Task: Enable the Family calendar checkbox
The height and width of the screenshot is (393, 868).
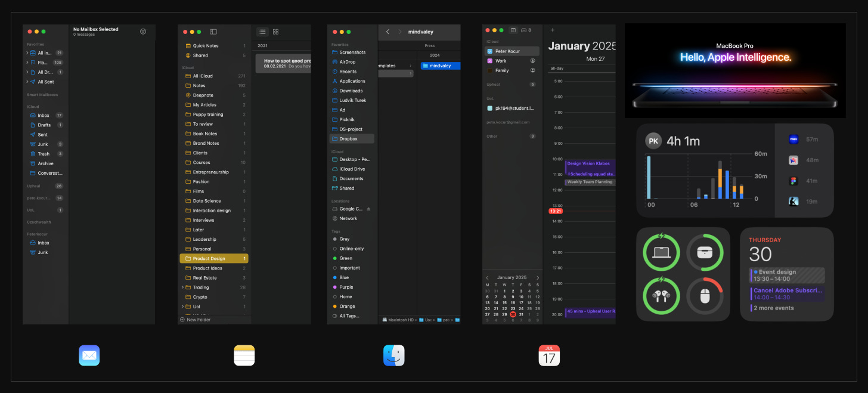Action: pos(490,70)
